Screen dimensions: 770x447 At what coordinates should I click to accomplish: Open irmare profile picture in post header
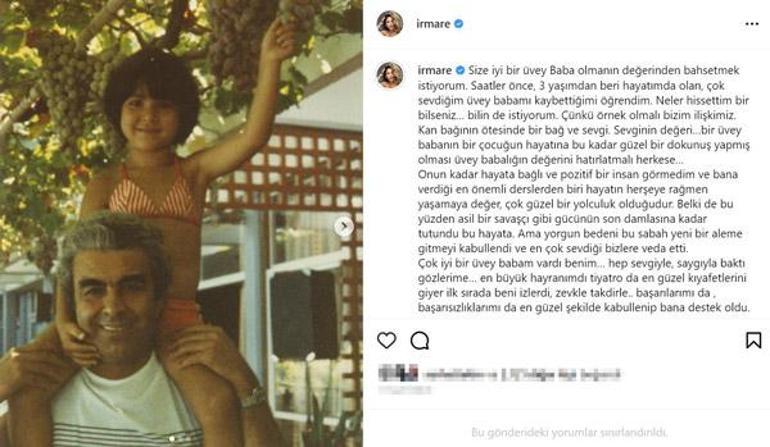point(390,24)
